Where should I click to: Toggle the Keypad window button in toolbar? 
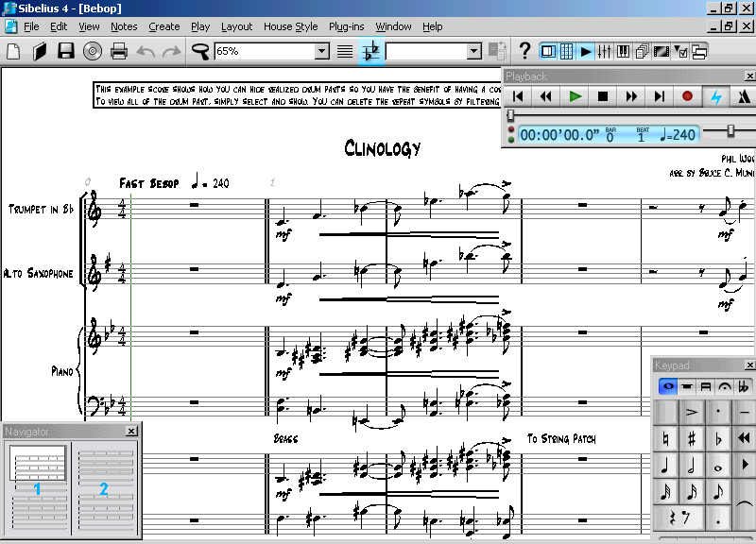tap(567, 51)
